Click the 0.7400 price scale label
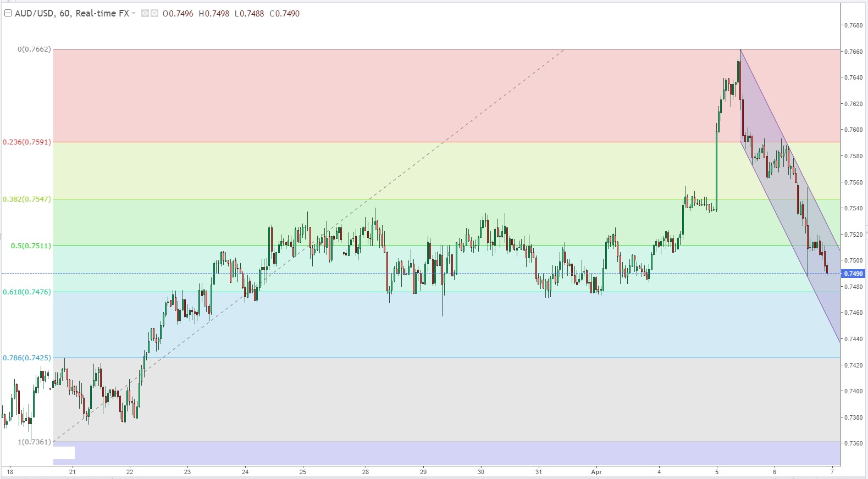The image size is (868, 479). [853, 391]
